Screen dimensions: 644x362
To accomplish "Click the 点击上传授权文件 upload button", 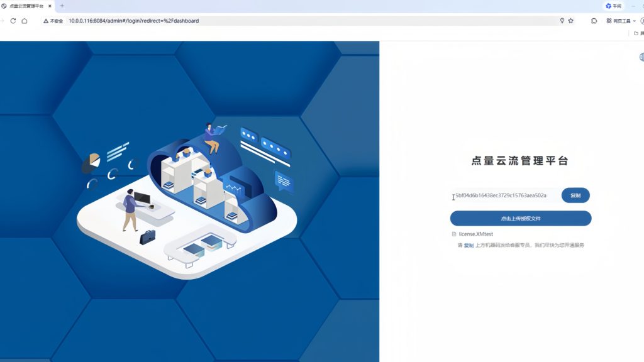I will (x=521, y=218).
